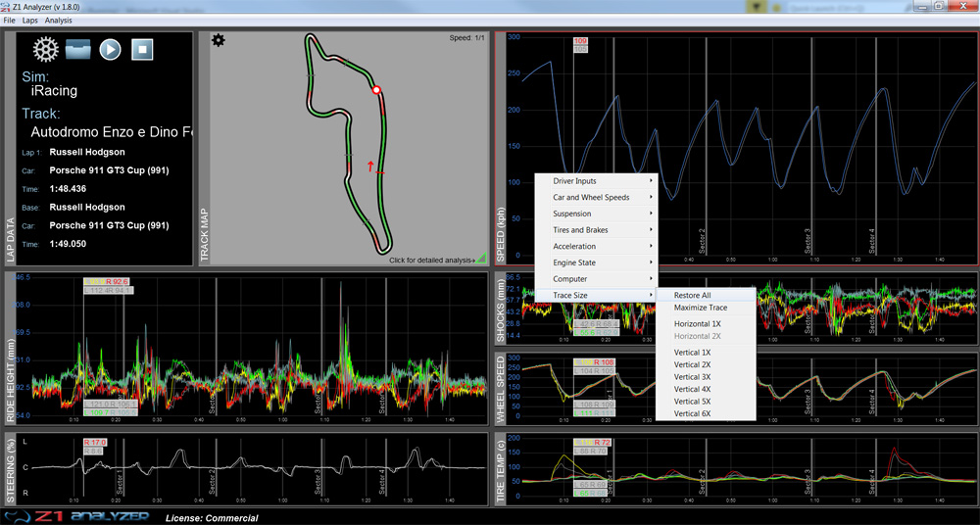Click Base car Porsche 911 GT3 Cup

(109, 225)
